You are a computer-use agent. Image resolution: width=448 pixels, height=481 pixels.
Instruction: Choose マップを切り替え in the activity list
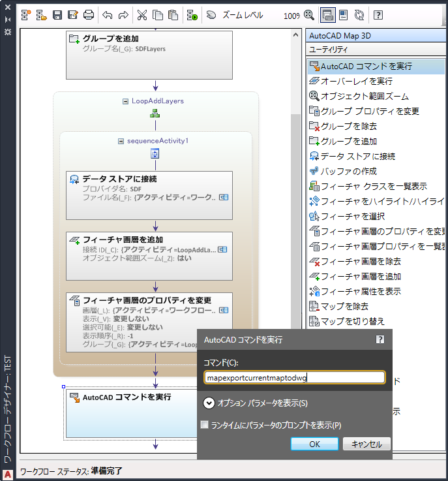tap(376, 322)
